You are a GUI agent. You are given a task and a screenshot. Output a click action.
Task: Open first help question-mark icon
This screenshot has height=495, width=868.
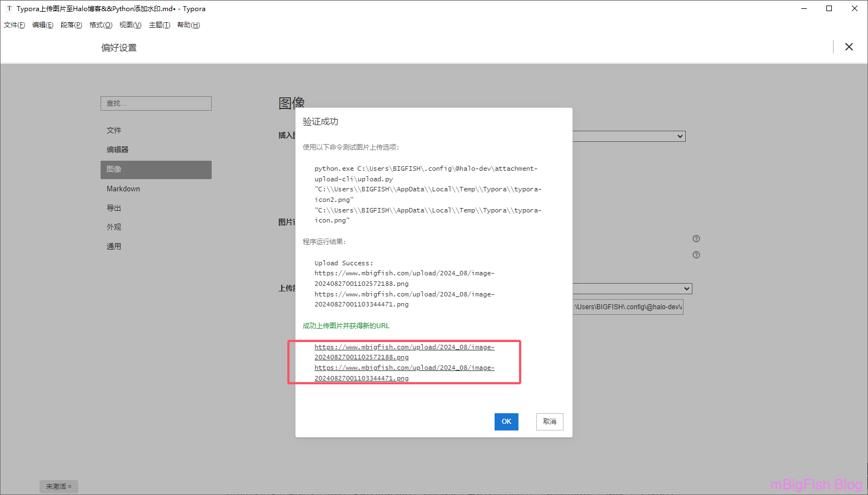[x=696, y=239]
